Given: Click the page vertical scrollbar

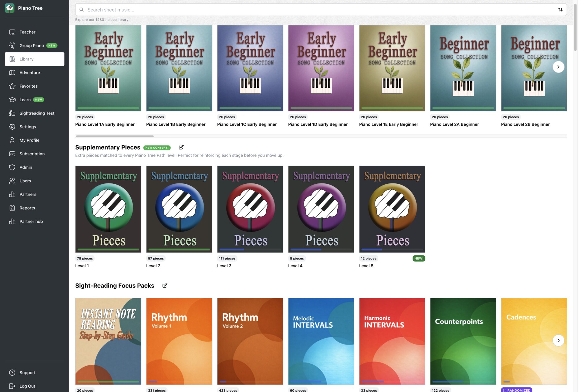Looking at the screenshot, I should [x=575, y=28].
